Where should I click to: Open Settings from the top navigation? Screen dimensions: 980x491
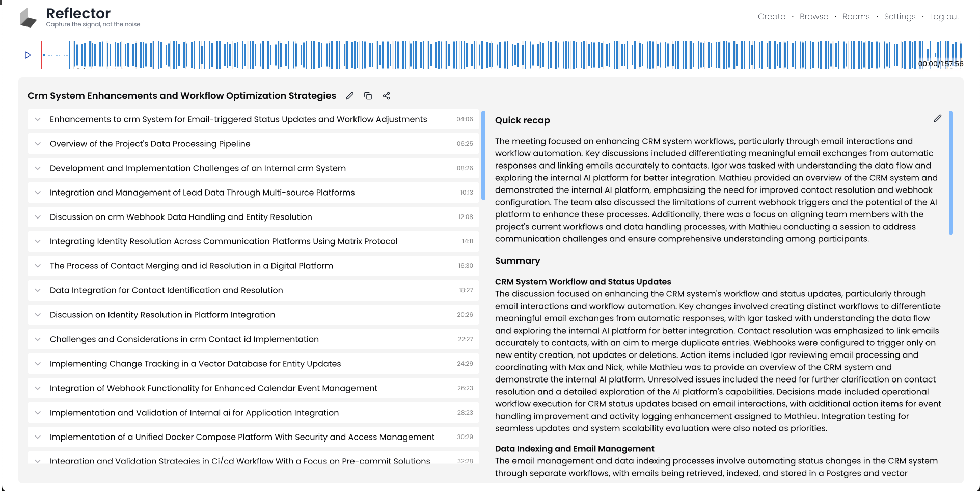pos(900,17)
